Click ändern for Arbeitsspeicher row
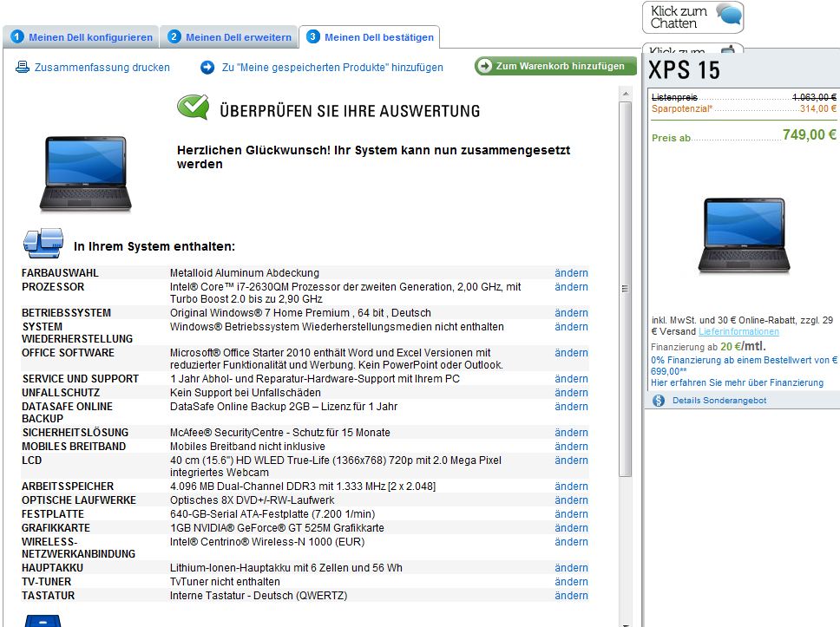840x627 pixels. coord(571,486)
